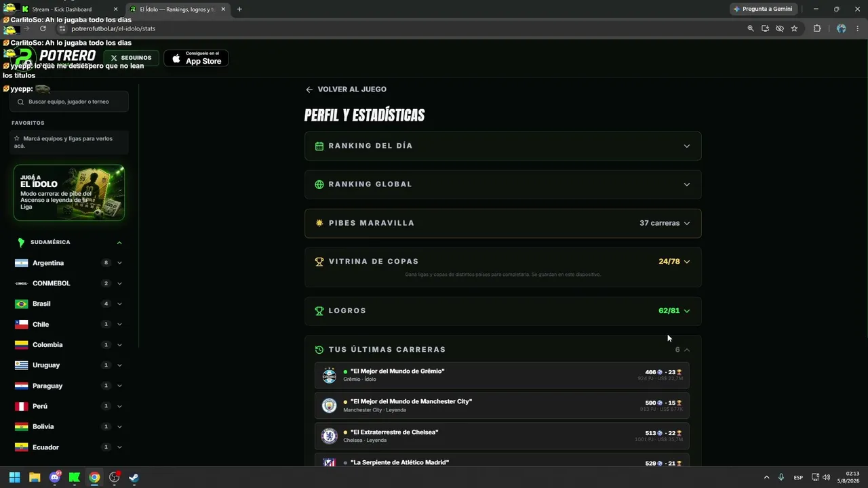The height and width of the screenshot is (488, 868).
Task: Click the Bolivia flag icon
Action: click(x=22, y=427)
